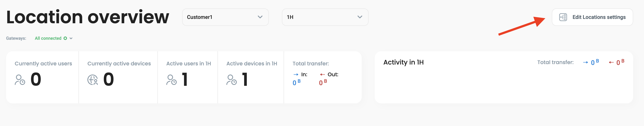Viewport: 644px width, 126px height.
Task: Open the 1H time range dropdown
Action: point(325,17)
